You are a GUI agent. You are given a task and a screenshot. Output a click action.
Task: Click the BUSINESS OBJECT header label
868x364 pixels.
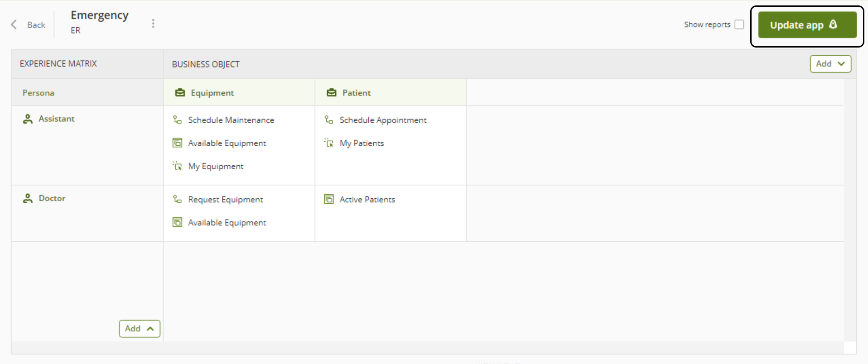[x=206, y=64]
